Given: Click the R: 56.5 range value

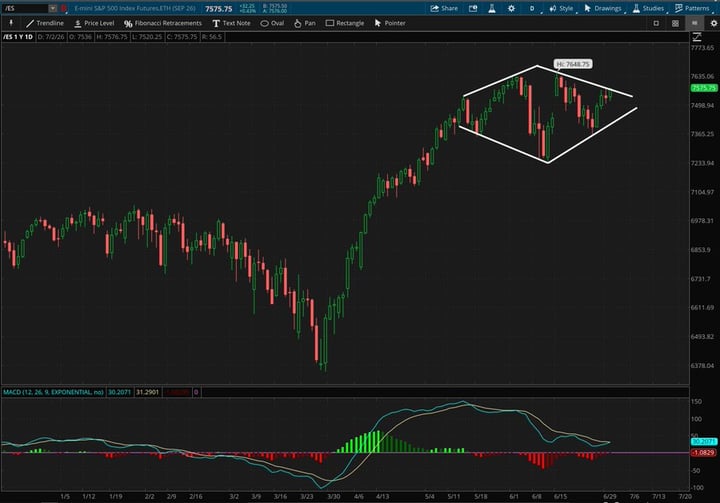Looking at the screenshot, I should pos(212,37).
